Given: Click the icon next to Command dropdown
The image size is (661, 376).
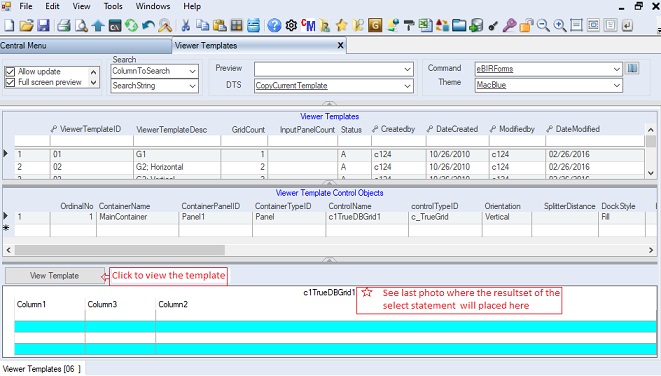Looking at the screenshot, I should [632, 68].
